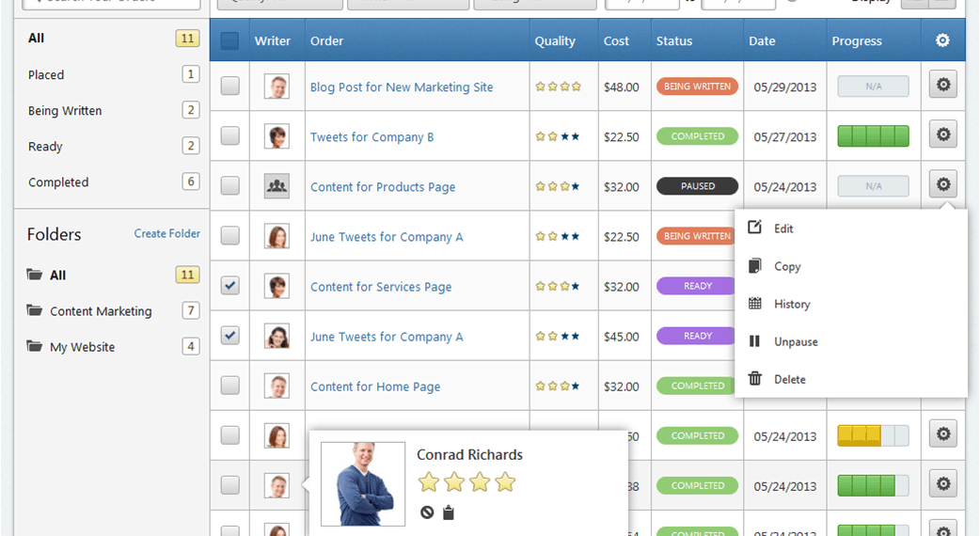Click writer avatar for Blog Post order
This screenshot has width=980, height=536.
coord(277,87)
